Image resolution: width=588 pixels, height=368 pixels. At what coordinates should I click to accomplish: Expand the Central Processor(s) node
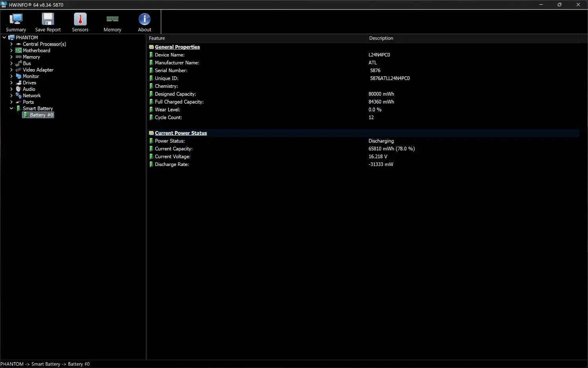(11, 44)
